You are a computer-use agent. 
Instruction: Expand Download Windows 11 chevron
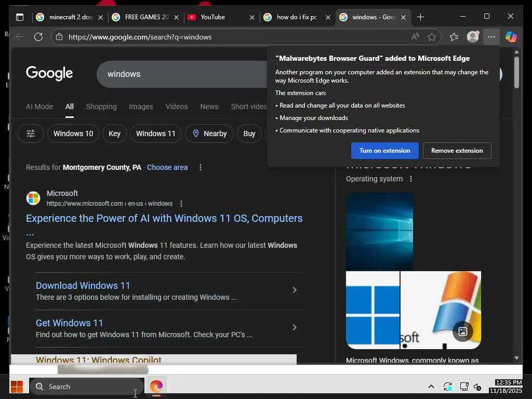coord(294,290)
